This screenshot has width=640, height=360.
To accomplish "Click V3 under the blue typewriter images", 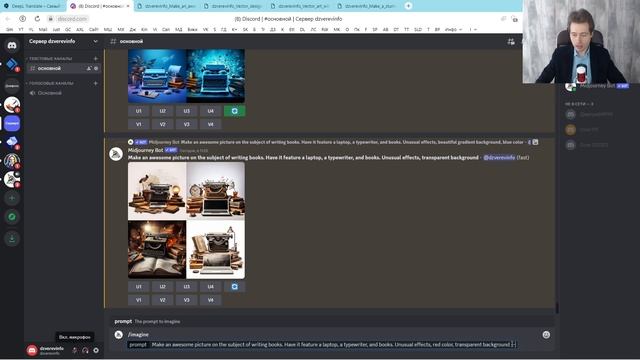I will tap(187, 124).
